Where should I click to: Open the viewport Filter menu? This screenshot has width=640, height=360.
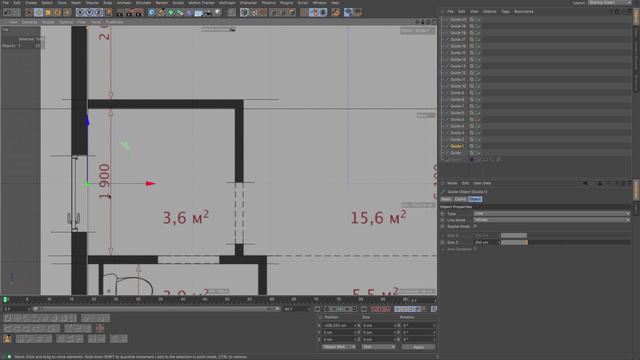[x=82, y=22]
